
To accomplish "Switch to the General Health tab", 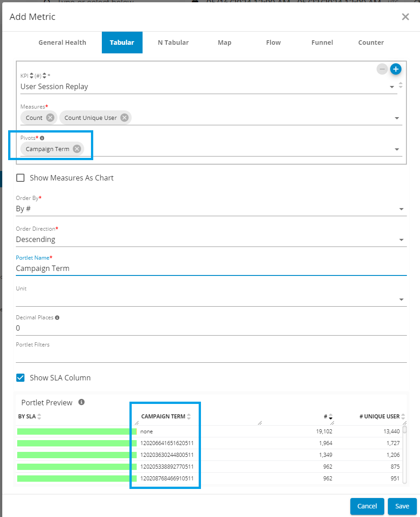I will click(62, 43).
